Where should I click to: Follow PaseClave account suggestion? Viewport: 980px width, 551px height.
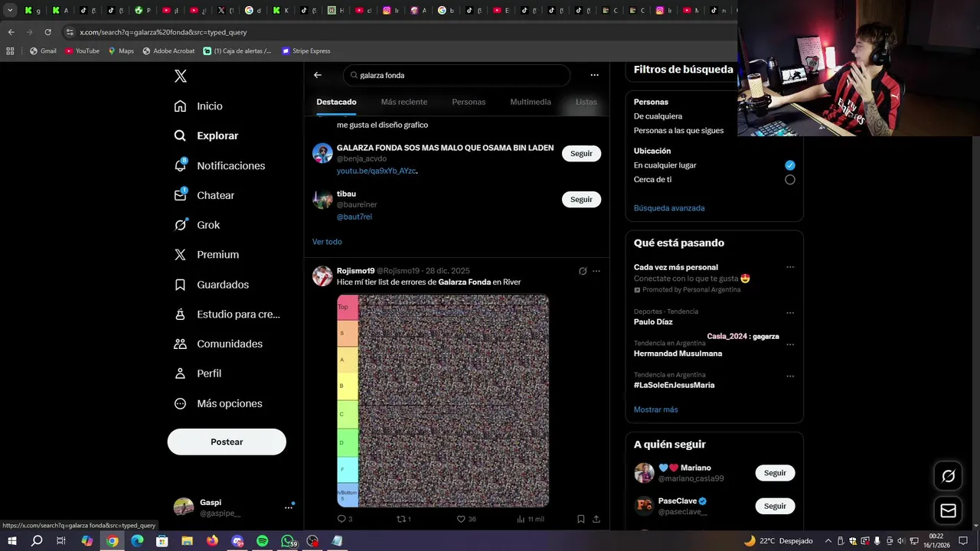tap(775, 506)
